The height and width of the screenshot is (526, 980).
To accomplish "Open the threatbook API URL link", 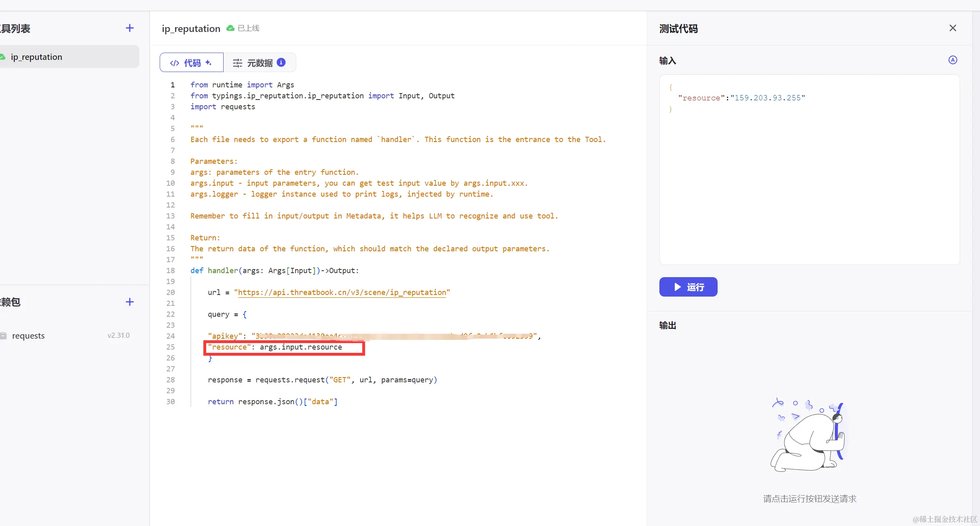I will [342, 292].
